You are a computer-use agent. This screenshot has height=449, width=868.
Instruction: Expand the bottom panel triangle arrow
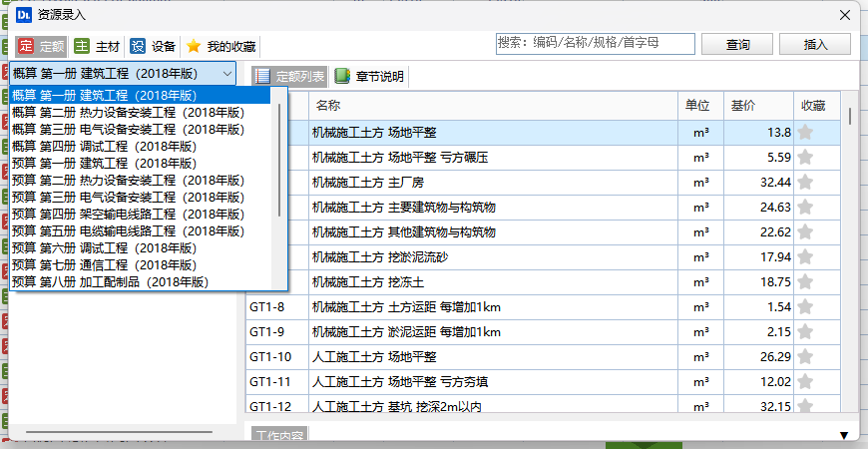click(844, 435)
